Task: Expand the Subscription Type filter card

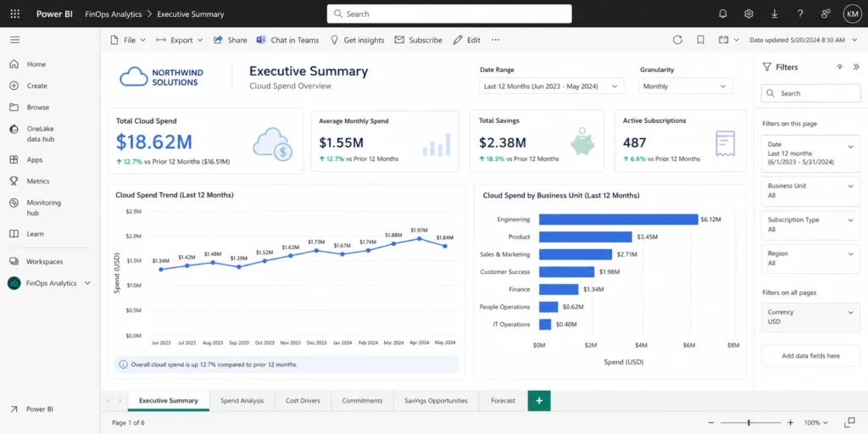Action: [x=851, y=220]
